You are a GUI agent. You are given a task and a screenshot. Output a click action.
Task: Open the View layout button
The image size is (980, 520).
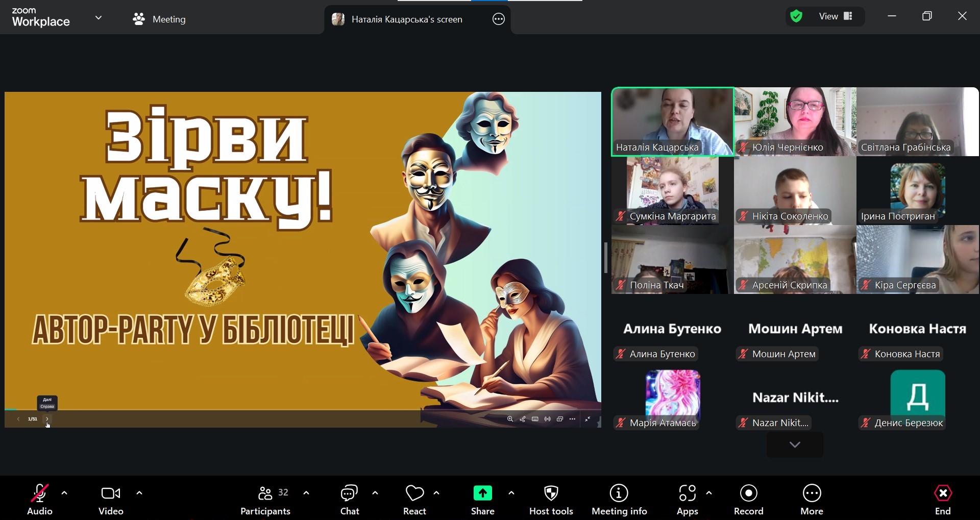(x=835, y=16)
